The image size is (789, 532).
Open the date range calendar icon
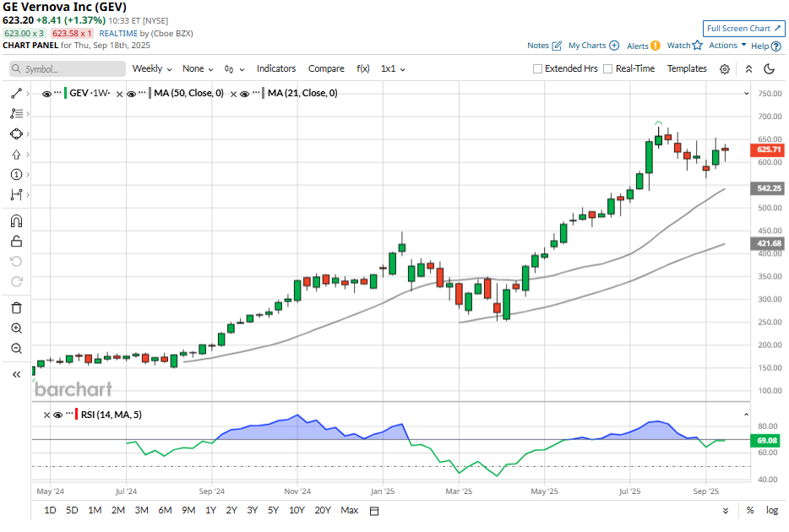(x=374, y=511)
